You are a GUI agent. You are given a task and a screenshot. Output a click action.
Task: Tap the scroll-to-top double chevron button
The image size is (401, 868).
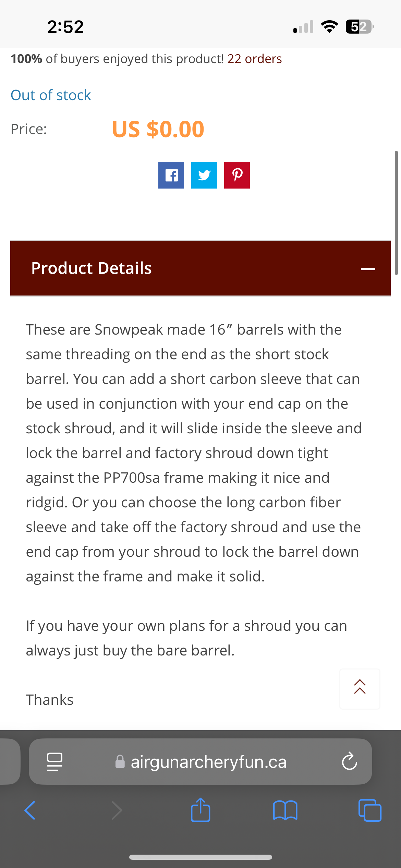click(360, 689)
